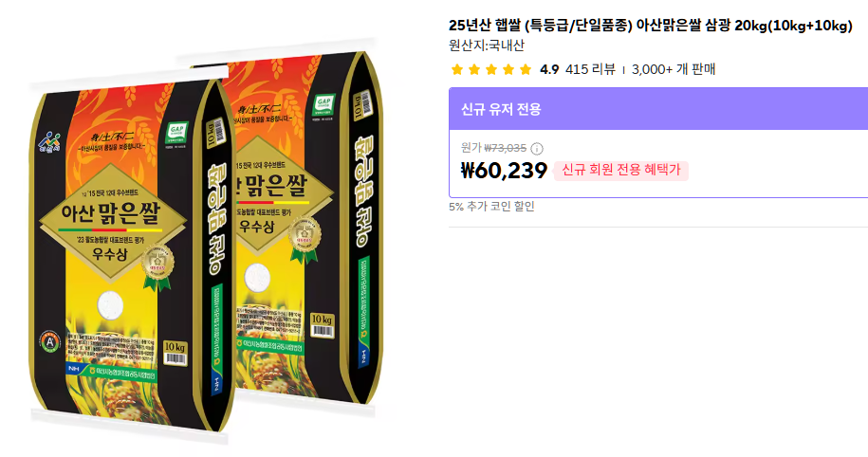Click the product title 25년산 햅쌀 아산맑은쌀
Viewport: 868px width, 457px height.
click(651, 26)
